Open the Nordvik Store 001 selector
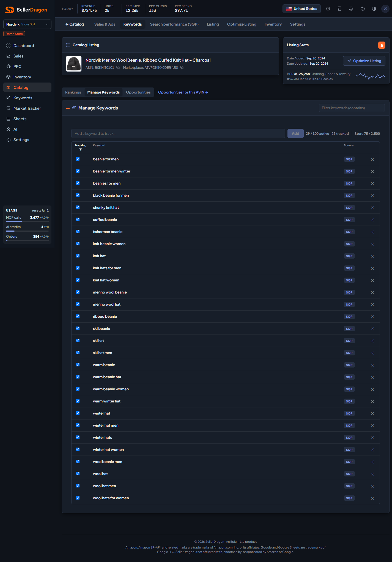 click(x=27, y=24)
